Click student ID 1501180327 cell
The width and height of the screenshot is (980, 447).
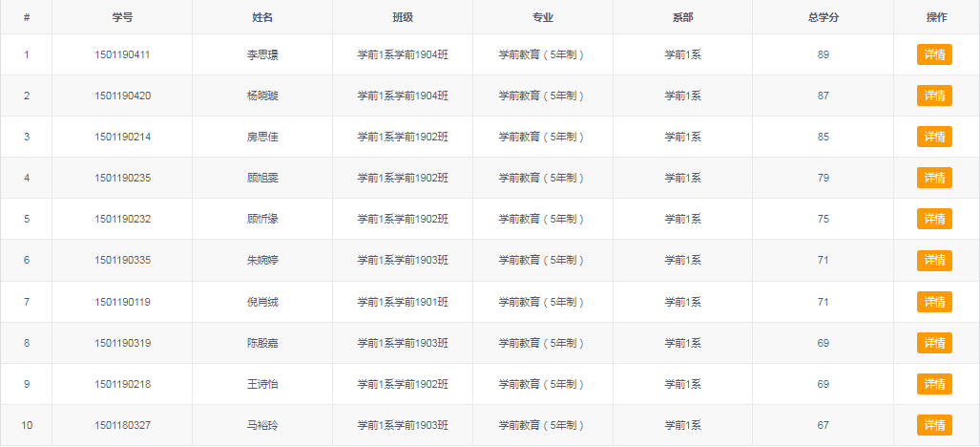click(122, 425)
